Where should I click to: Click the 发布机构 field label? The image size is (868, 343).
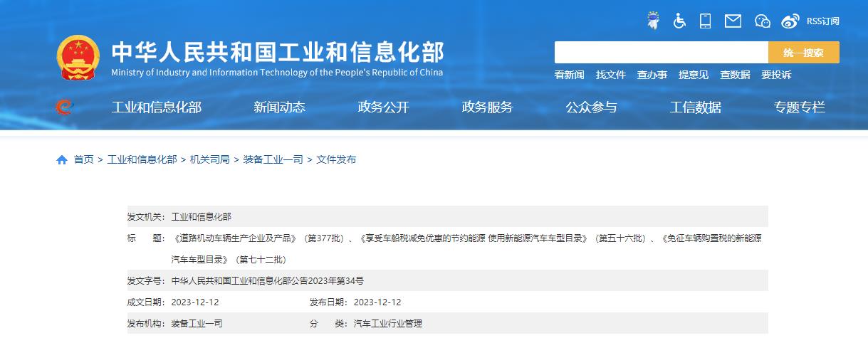point(146,324)
